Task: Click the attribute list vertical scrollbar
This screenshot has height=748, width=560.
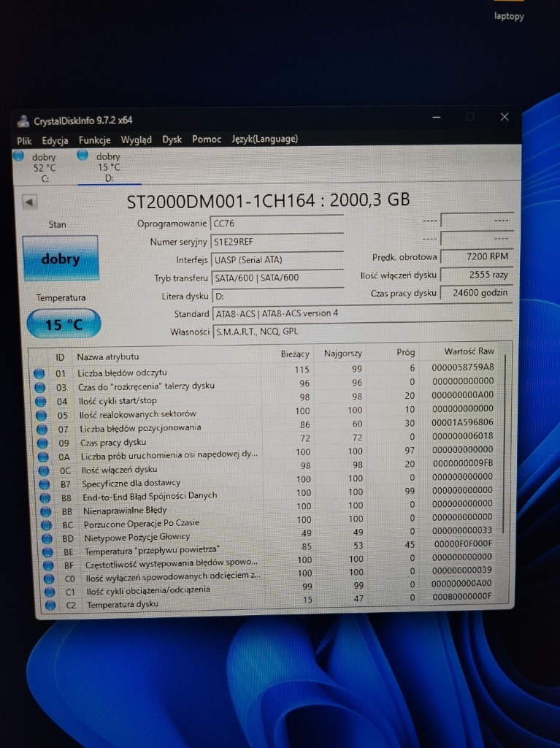Action: pyautogui.click(x=505, y=443)
